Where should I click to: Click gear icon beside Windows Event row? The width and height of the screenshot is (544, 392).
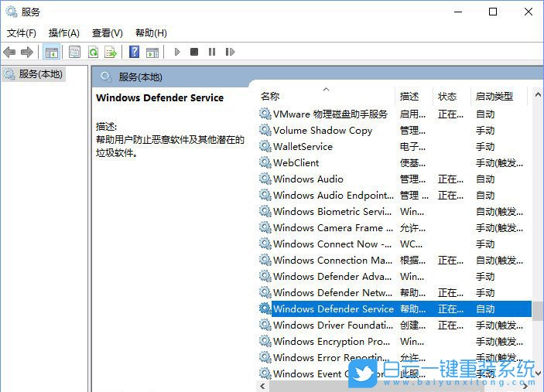[x=265, y=373]
